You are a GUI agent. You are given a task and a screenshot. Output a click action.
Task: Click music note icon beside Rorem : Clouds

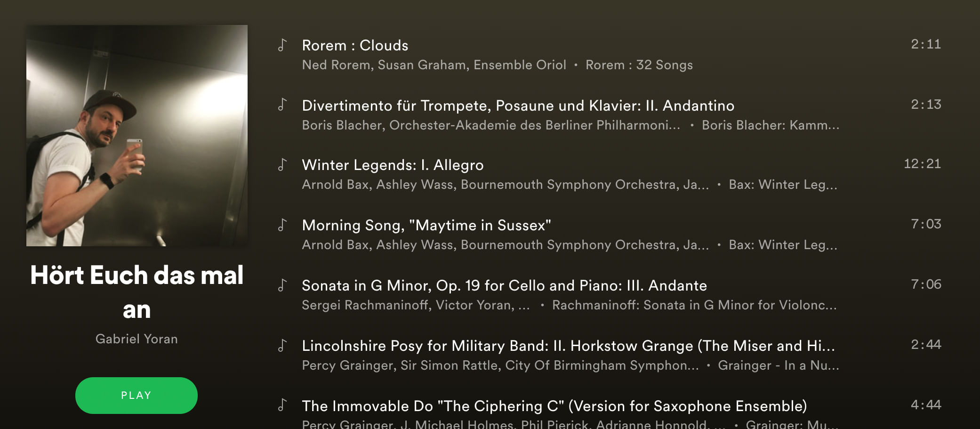[282, 45]
